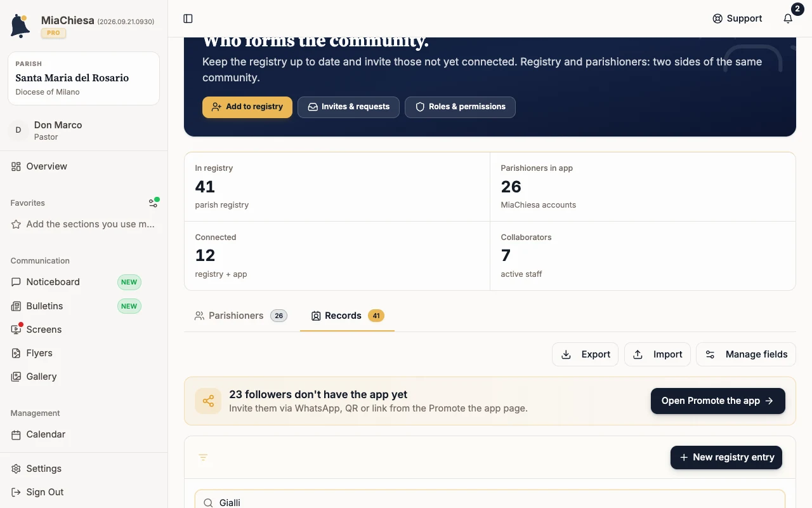Screen dimensions: 812x508
Task: Click the Export download icon
Action: pos(566,354)
